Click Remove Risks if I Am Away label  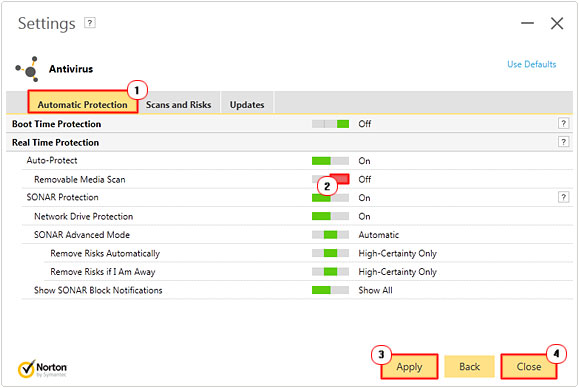pos(103,272)
